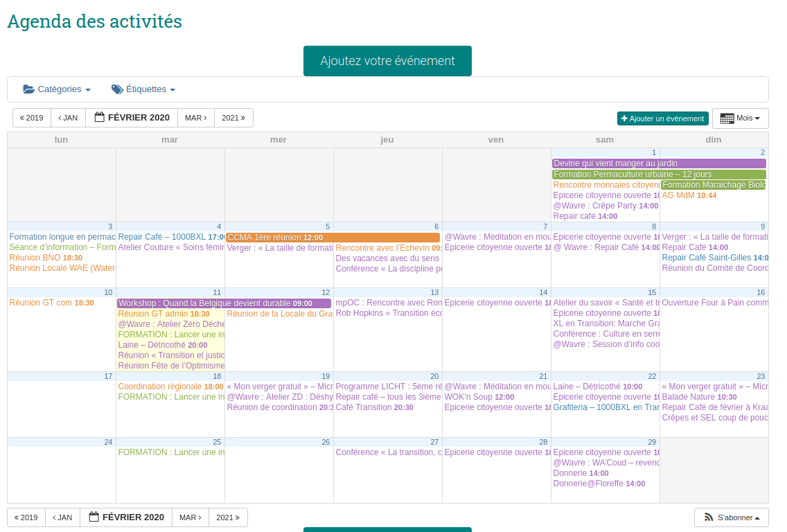Click the RSS icon beside S'abonner
Image resolution: width=787 pixels, height=532 pixels.
coord(709,517)
